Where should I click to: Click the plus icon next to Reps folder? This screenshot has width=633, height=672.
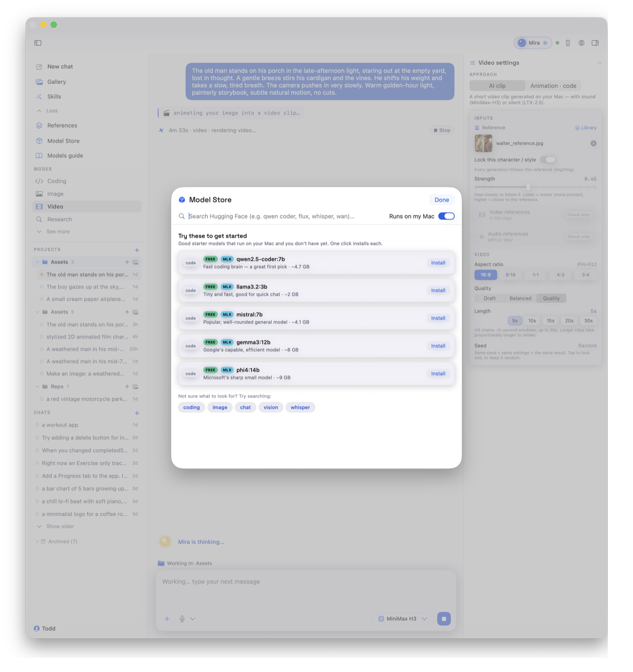127,386
